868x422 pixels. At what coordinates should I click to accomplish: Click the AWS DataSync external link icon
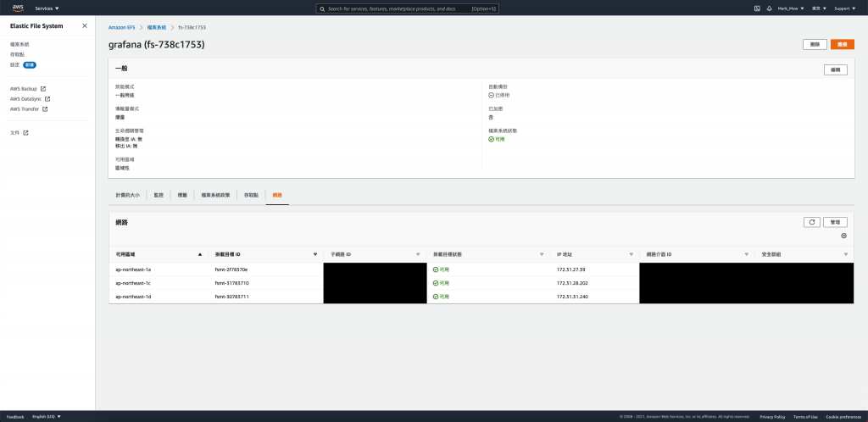tap(47, 99)
